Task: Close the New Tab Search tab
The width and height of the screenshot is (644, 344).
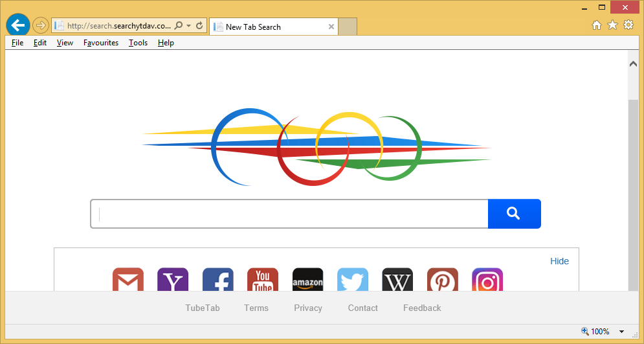Action: (331, 27)
